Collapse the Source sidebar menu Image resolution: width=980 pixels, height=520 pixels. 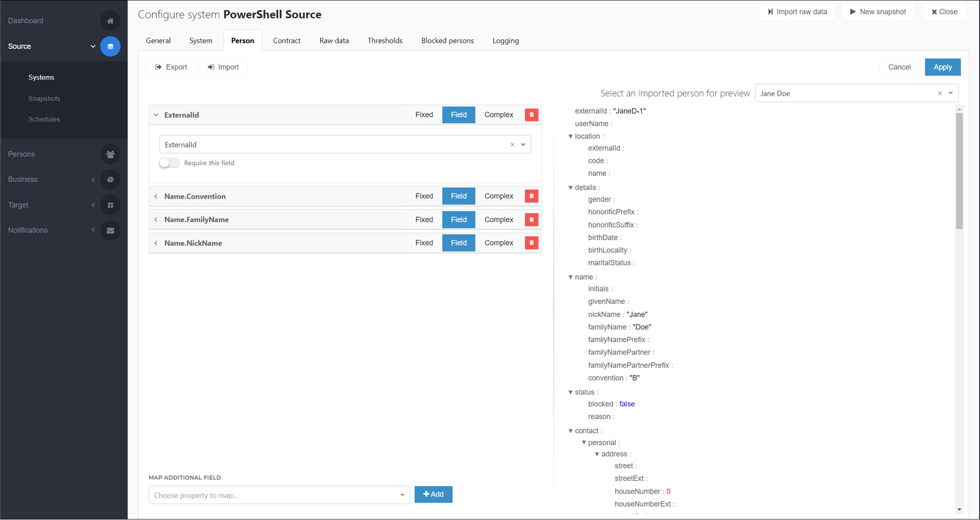click(93, 46)
